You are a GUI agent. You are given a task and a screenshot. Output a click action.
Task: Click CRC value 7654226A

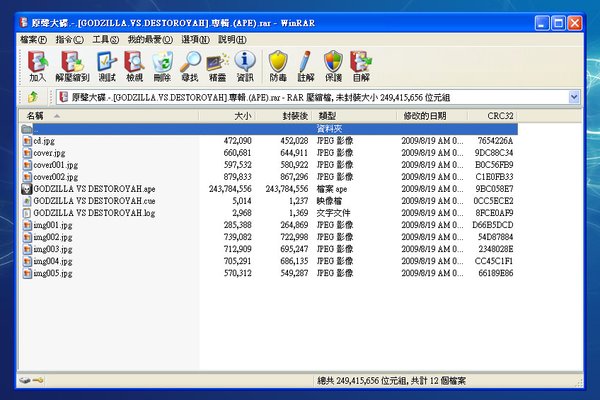click(495, 141)
